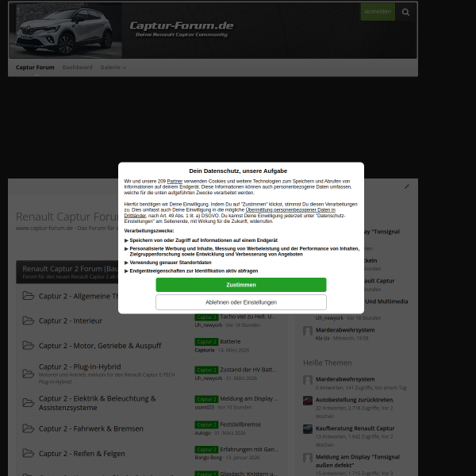Open Zustand der HV Batt thread
The height and width of the screenshot is (476, 476).
(248, 370)
